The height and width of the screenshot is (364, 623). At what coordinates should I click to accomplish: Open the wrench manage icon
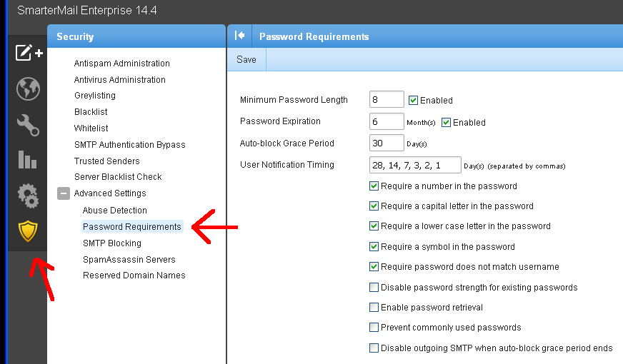[28, 125]
